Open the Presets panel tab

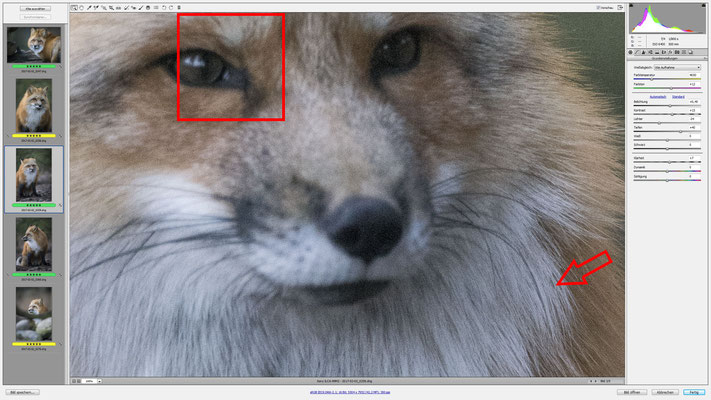[684, 52]
